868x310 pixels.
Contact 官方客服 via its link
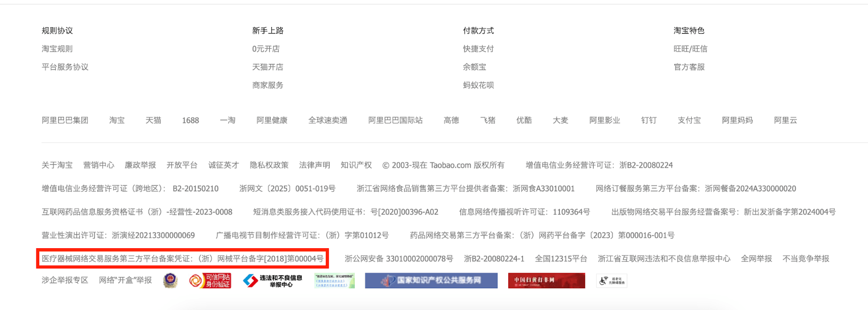click(x=689, y=67)
